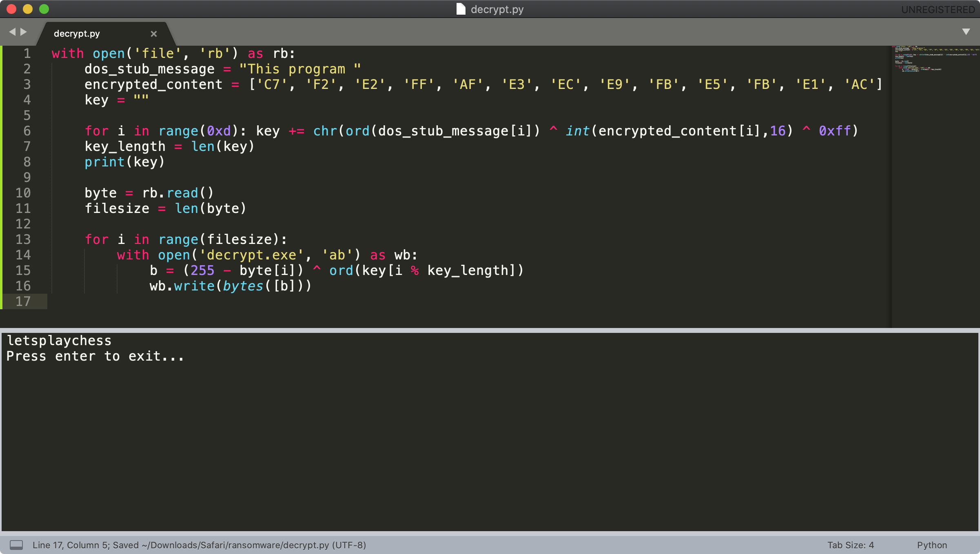Click the green zoom window button
Viewport: 980px width, 554px height.
point(44,9)
